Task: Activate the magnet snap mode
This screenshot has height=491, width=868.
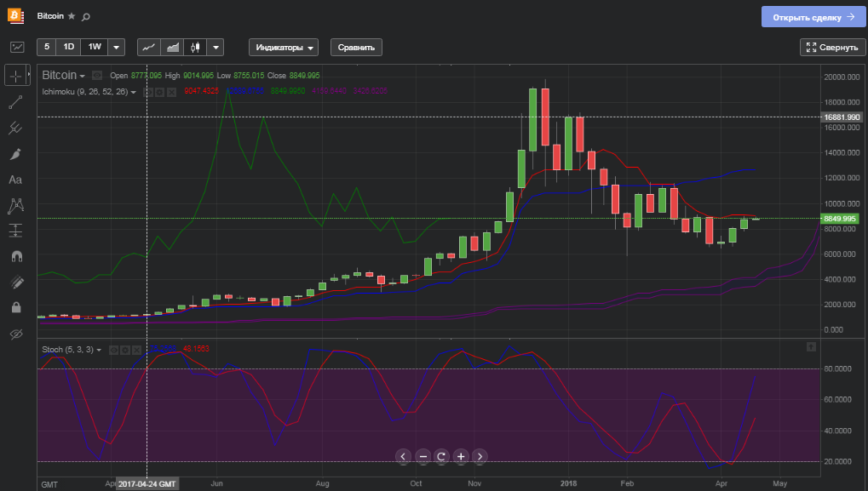Action: (x=15, y=256)
